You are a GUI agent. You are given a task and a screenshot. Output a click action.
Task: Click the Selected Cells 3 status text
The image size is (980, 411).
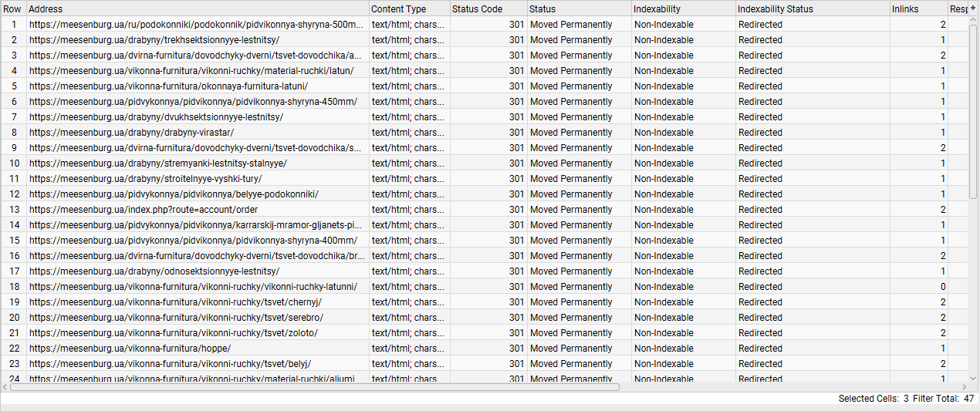click(x=874, y=399)
